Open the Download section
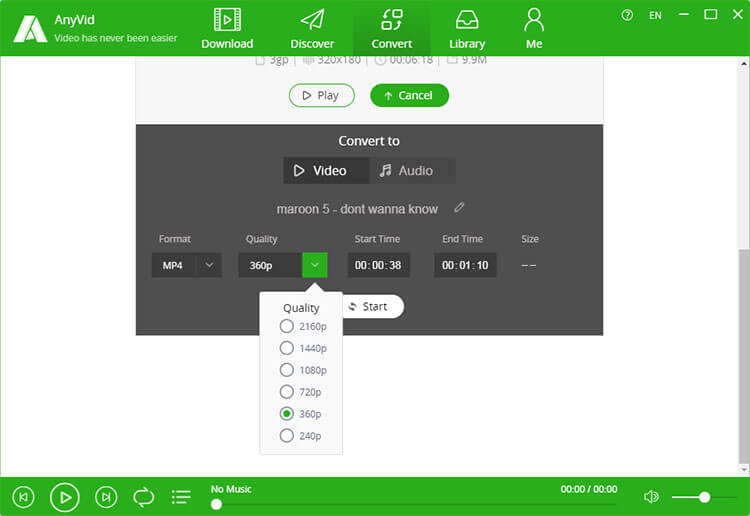750x516 pixels. tap(227, 29)
